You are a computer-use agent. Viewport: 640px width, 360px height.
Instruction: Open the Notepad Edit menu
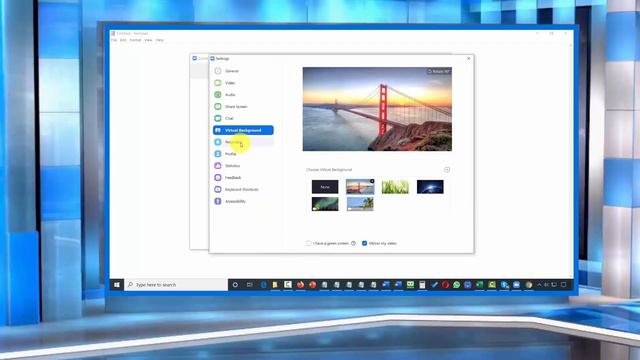(x=123, y=40)
